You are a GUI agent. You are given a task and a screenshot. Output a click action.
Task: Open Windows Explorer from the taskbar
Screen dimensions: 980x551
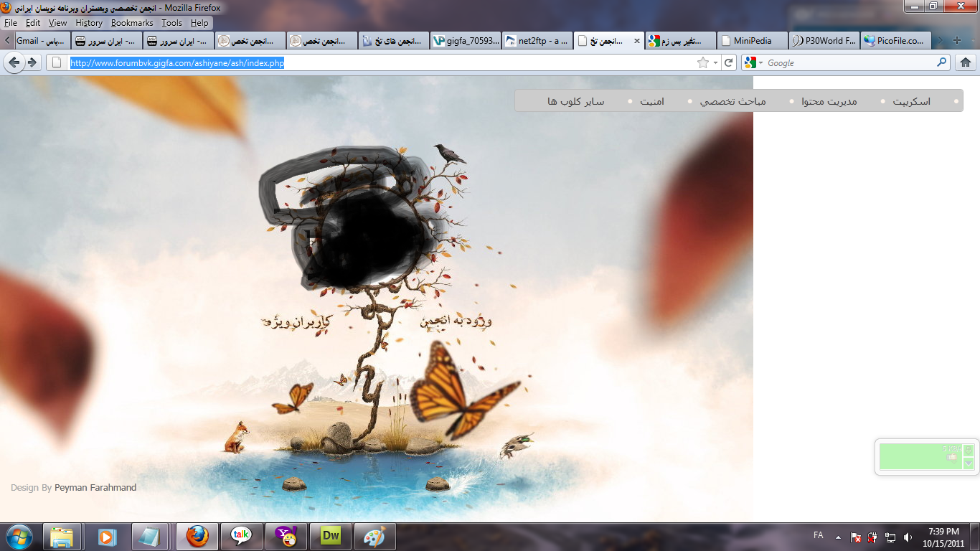[62, 537]
